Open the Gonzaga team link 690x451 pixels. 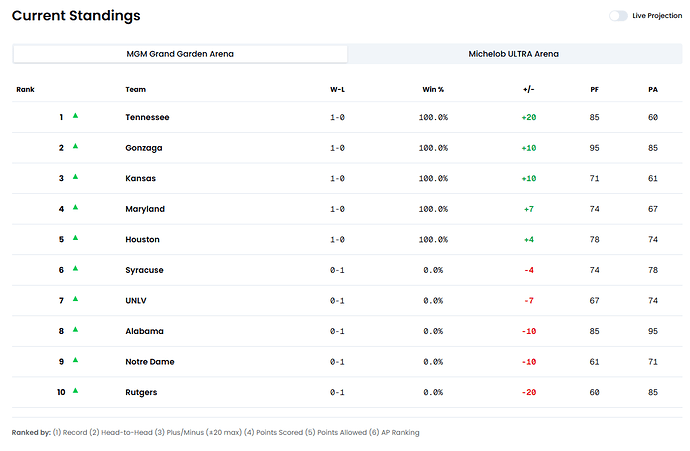tap(144, 148)
